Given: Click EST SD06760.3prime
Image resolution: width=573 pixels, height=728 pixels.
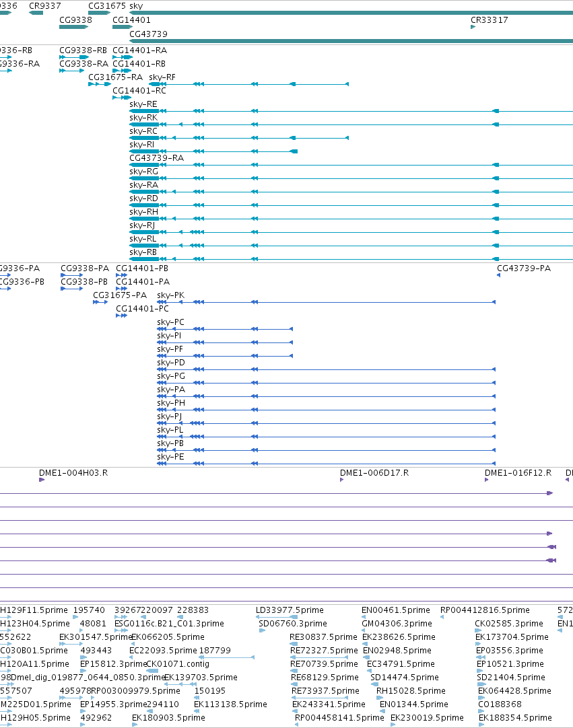Looking at the screenshot, I should coord(293,624).
